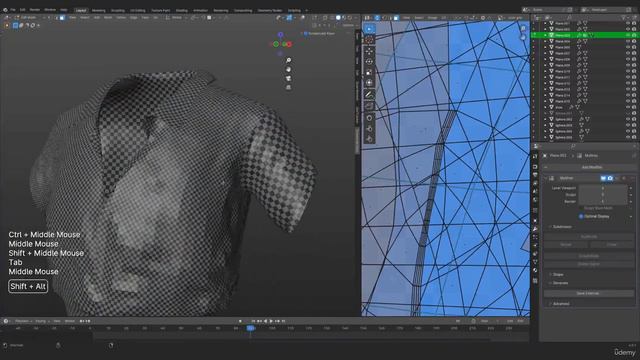Toggle Multires modifier viewport display monitor icon
Image resolution: width=640 pixels, height=360 pixels.
pos(603,178)
